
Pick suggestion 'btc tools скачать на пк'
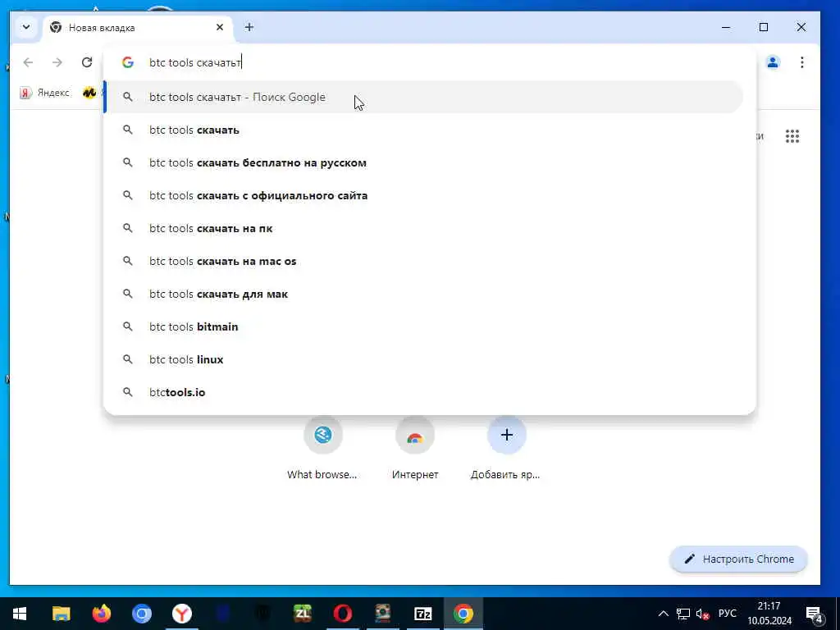point(424,228)
